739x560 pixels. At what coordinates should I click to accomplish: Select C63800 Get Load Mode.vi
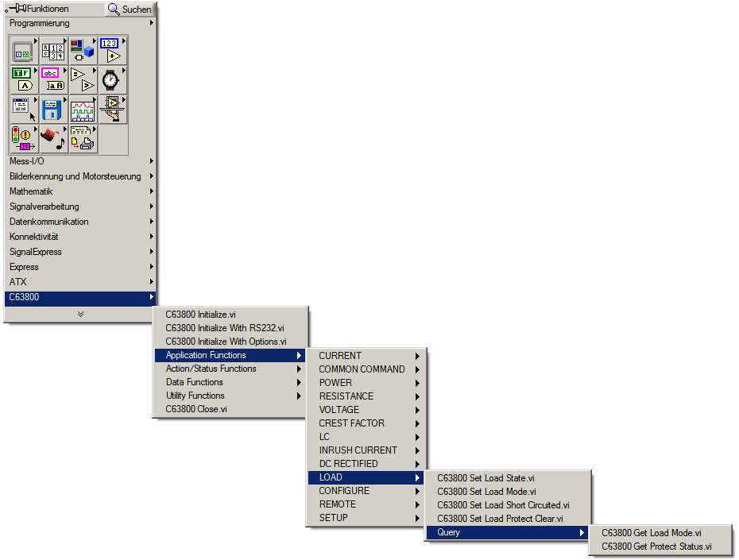coord(660,533)
